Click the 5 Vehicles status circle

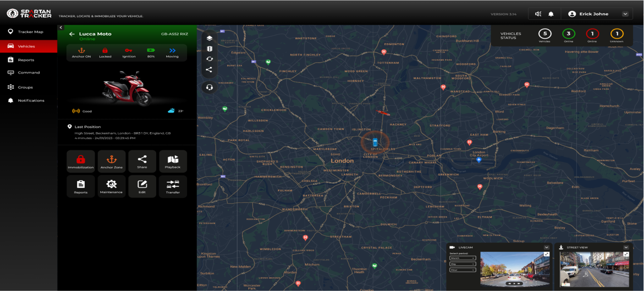click(545, 34)
